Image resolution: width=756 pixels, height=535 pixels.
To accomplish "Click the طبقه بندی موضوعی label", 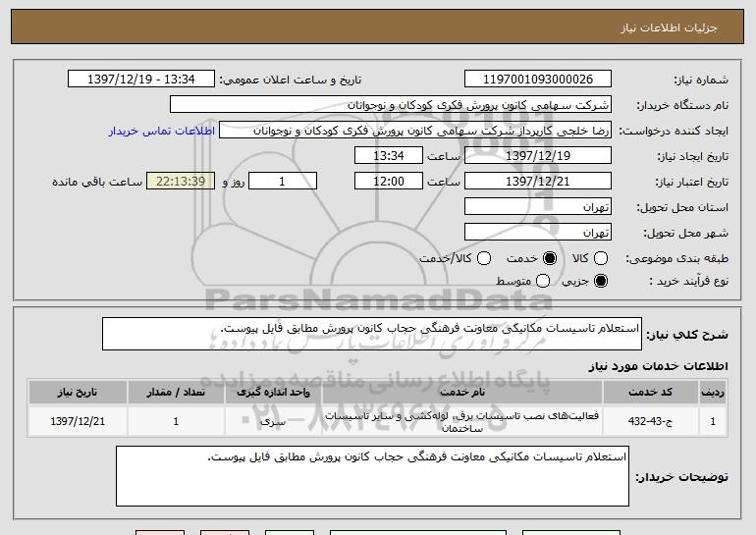I will 676,259.
